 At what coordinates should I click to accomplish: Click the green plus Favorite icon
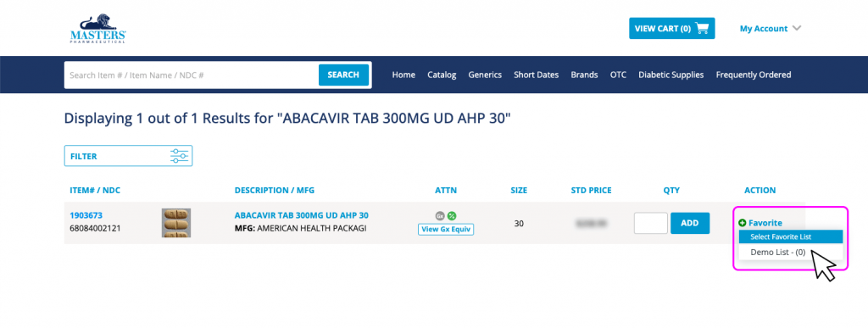pyautogui.click(x=743, y=223)
